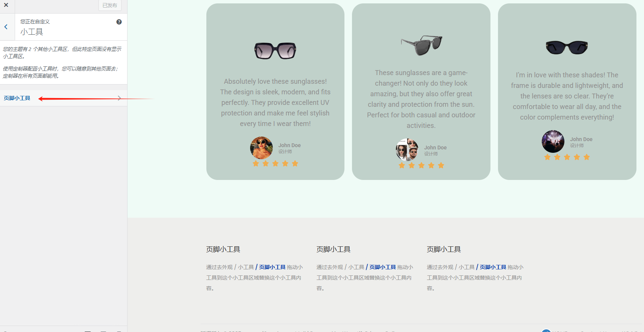
Task: Open bold 页脚小工具 link in first footer column
Action: point(272,267)
